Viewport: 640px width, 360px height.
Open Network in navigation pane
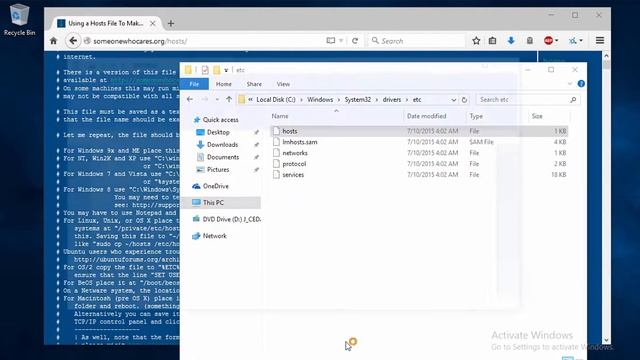tap(214, 236)
